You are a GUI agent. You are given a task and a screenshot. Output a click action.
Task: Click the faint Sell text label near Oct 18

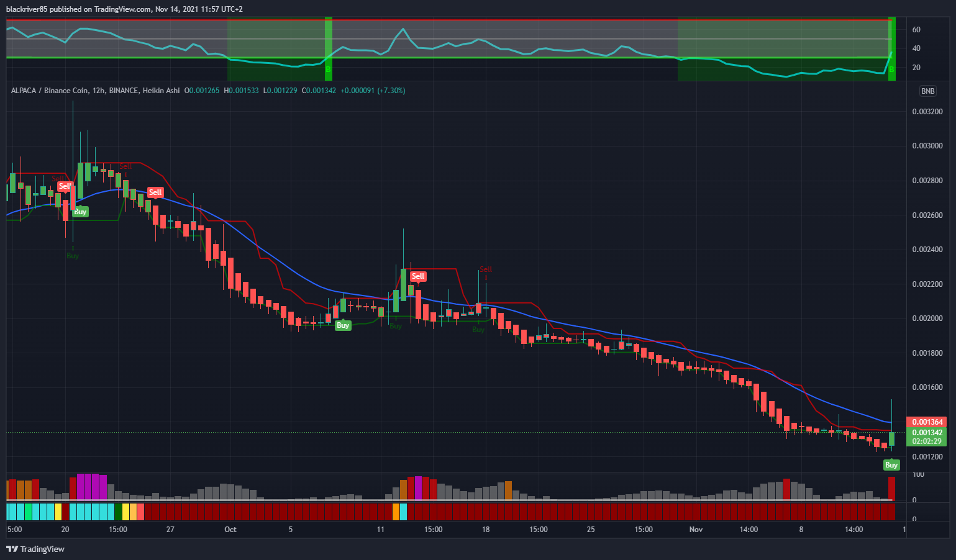(486, 269)
